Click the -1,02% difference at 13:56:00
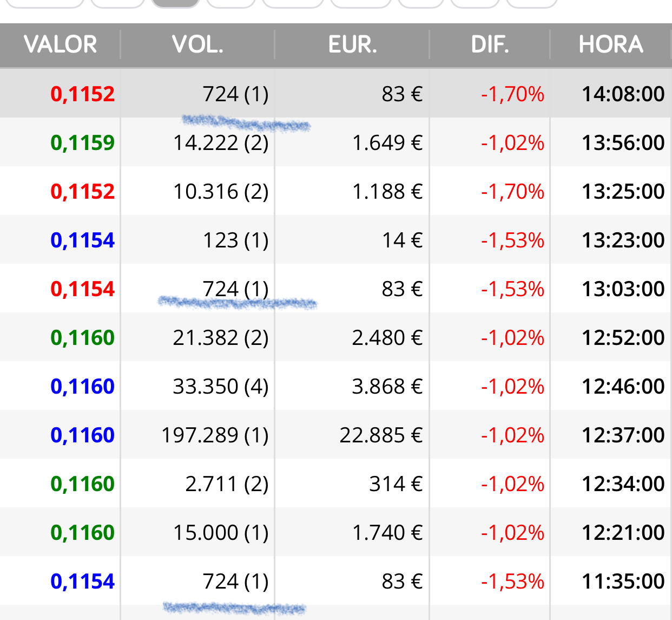The width and height of the screenshot is (672, 620). (512, 143)
